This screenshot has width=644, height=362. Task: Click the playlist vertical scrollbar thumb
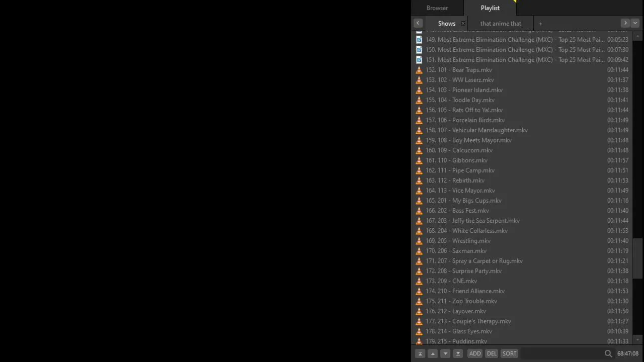pos(638,258)
